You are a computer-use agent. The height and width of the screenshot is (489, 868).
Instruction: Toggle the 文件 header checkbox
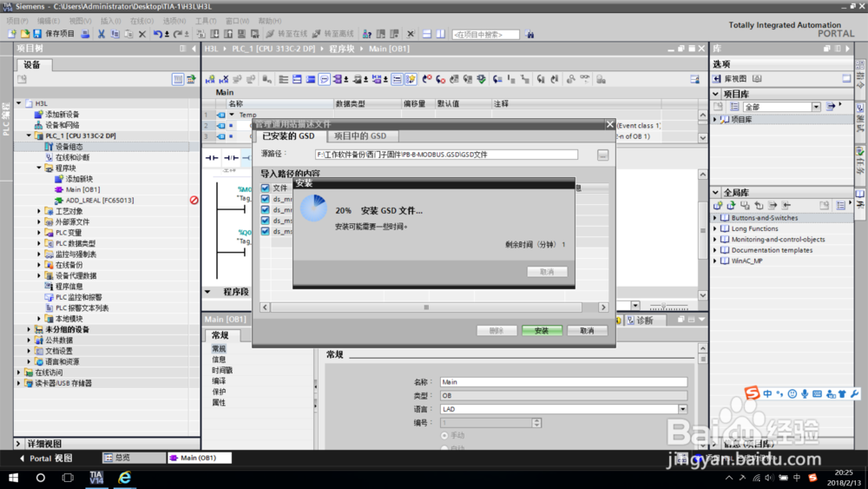(x=265, y=188)
